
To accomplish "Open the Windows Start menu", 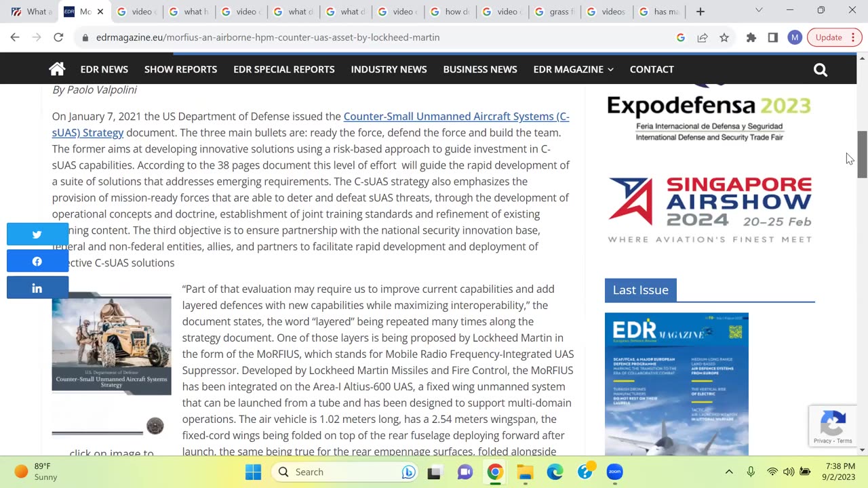I will pos(253,472).
